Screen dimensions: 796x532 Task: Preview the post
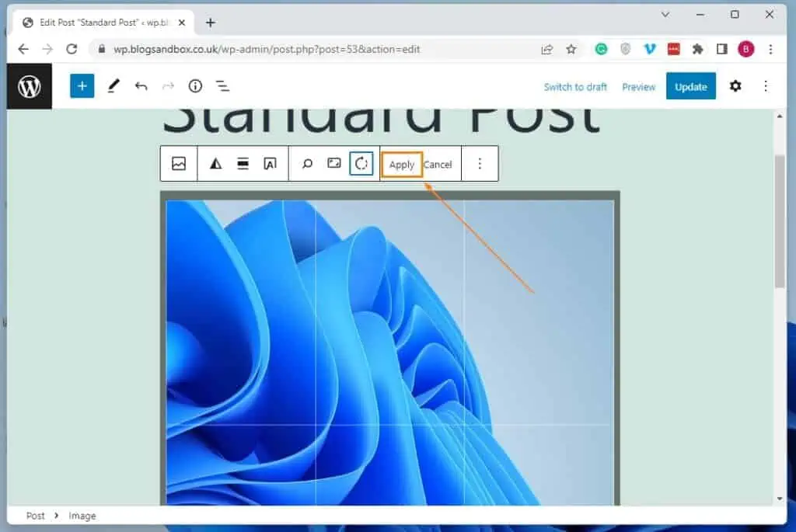tap(639, 87)
